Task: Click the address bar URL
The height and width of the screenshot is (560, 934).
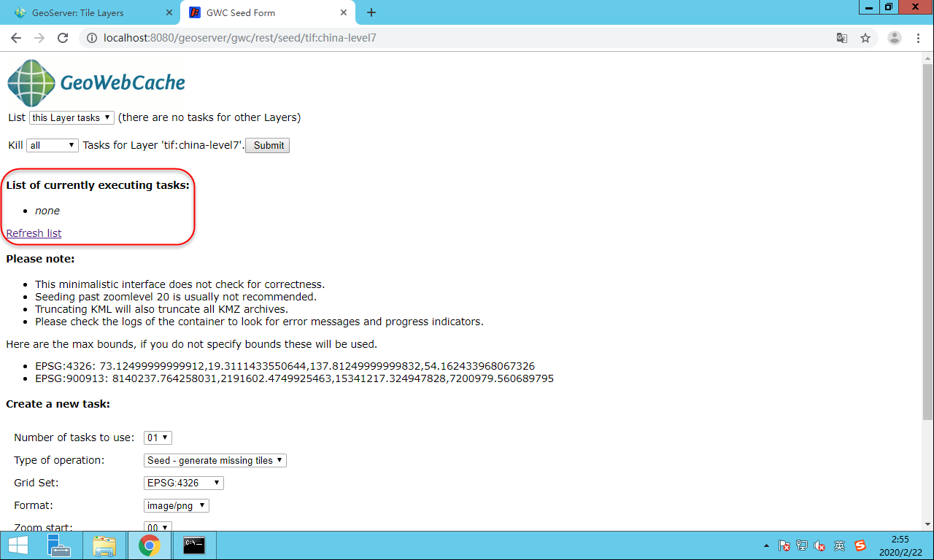Action: [x=240, y=38]
